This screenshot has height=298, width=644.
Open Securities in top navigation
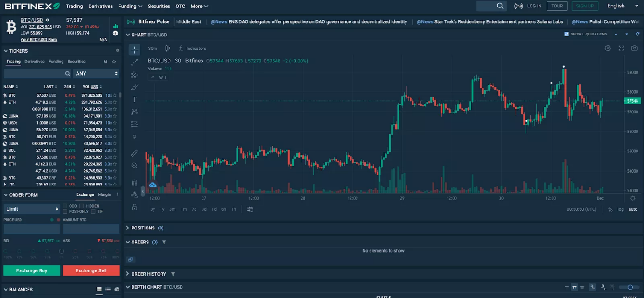tap(159, 6)
